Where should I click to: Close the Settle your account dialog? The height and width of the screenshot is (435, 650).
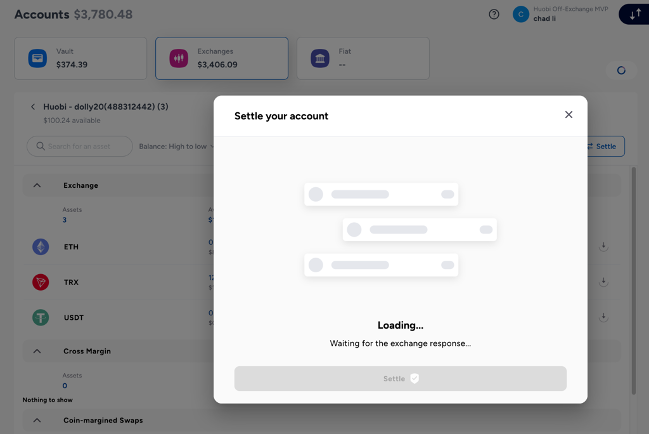(x=568, y=115)
